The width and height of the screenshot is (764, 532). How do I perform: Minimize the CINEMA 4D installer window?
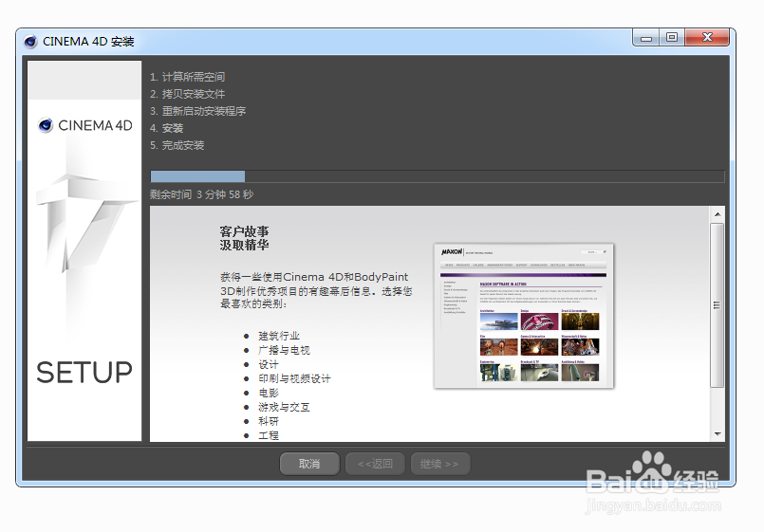[x=646, y=38]
